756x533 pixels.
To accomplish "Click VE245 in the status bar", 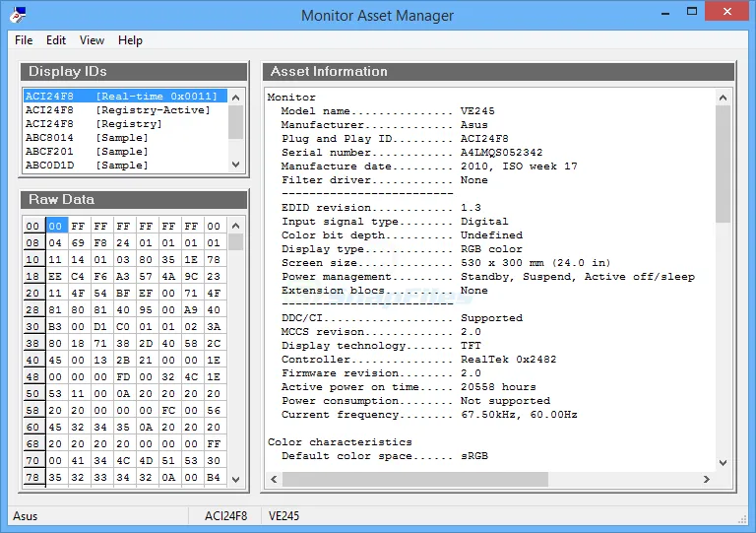I will pos(283,516).
